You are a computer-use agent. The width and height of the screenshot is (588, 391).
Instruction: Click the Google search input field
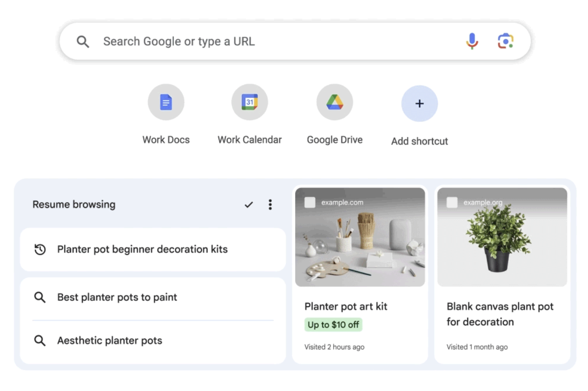(242, 41)
